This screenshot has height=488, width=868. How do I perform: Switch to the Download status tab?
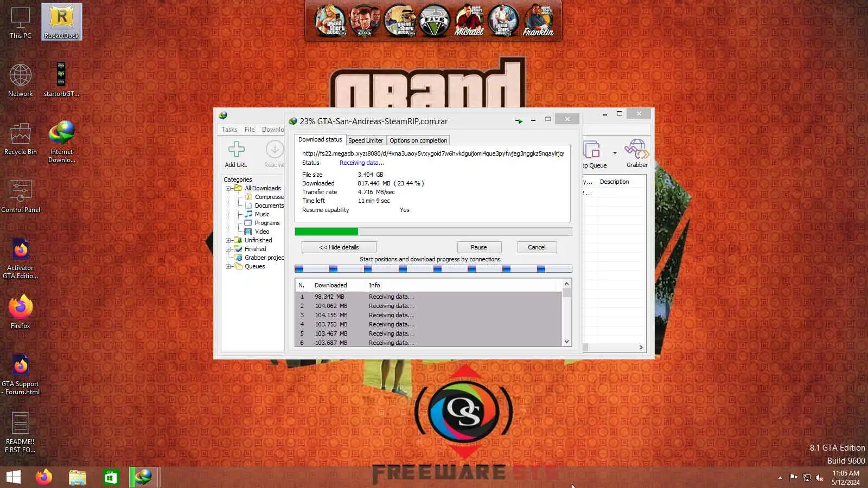(x=320, y=139)
